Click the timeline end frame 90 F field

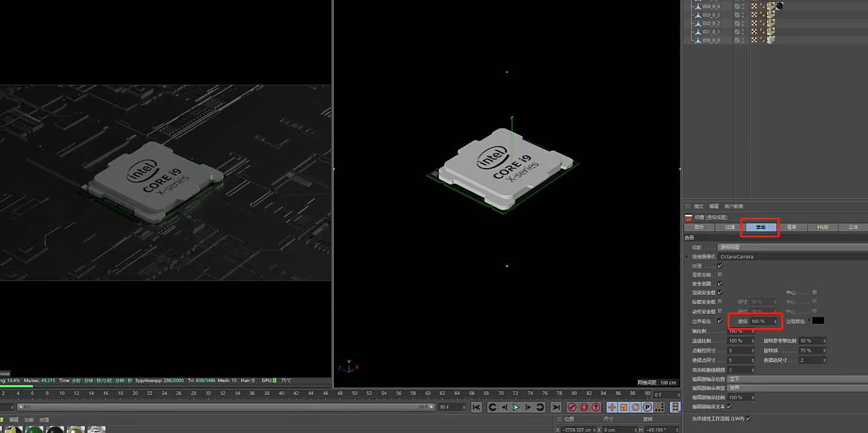(452, 407)
